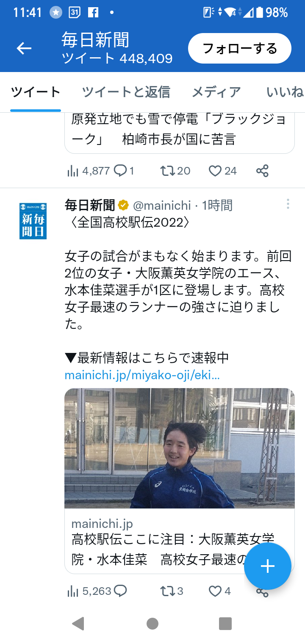Share the 柏崎市長 news tweet
Screen dimensions: 305x644
point(262,171)
